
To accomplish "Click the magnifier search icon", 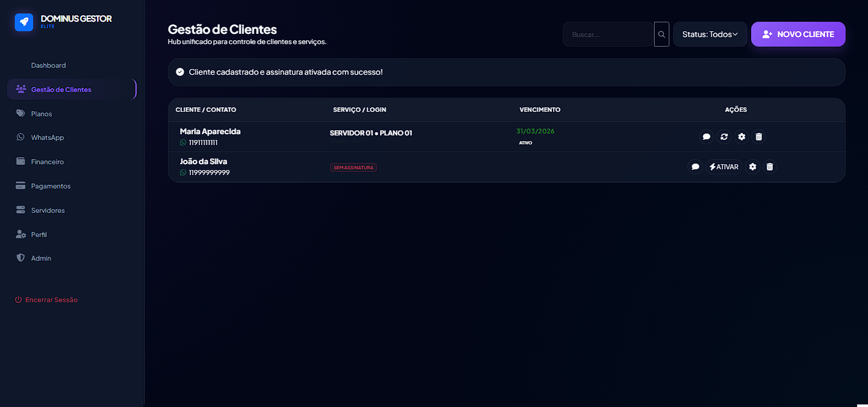I will click(x=662, y=35).
